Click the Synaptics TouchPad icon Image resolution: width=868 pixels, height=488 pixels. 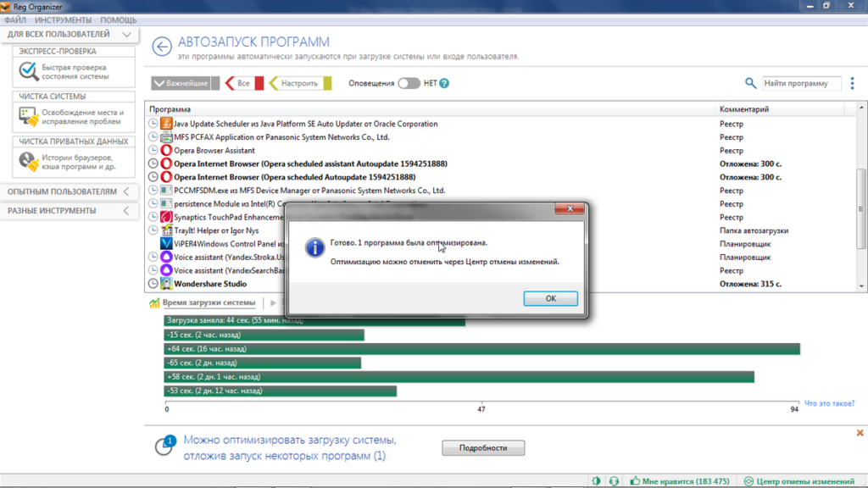point(166,217)
